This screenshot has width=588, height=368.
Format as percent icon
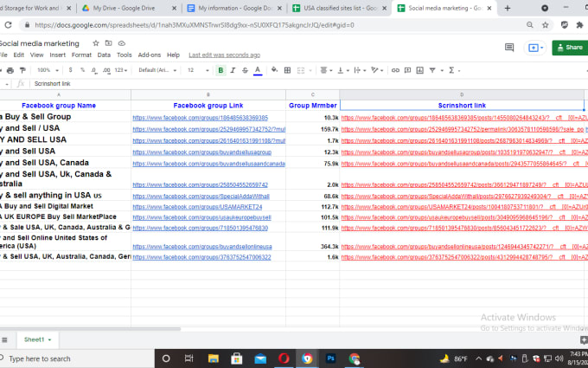(82, 70)
